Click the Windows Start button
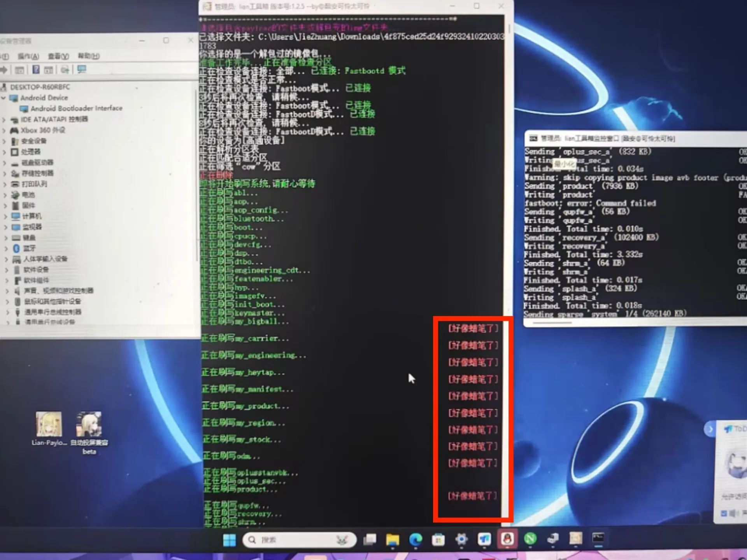Screen dimensions: 747x560 [x=230, y=540]
